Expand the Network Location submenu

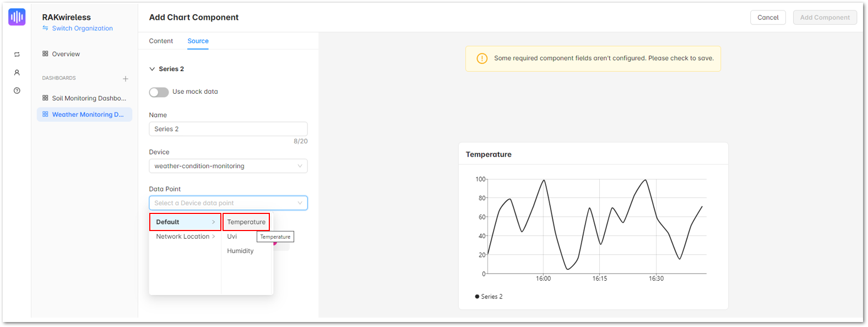coord(186,237)
